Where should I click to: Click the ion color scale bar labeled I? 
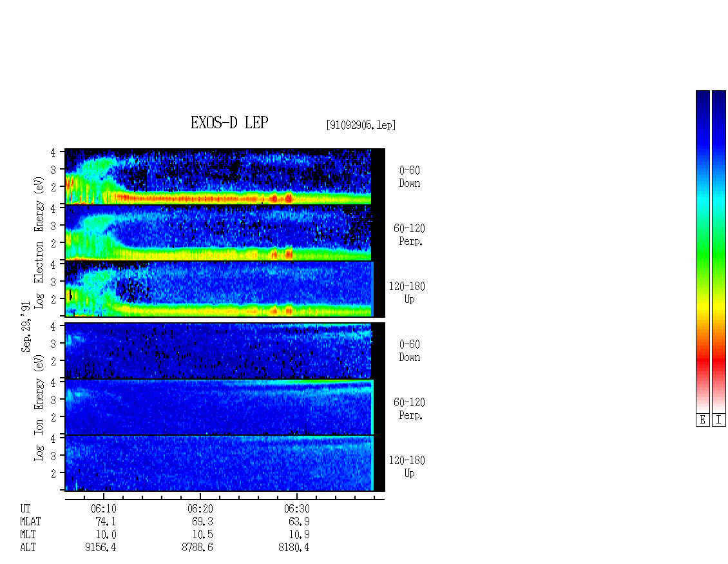[x=719, y=251]
